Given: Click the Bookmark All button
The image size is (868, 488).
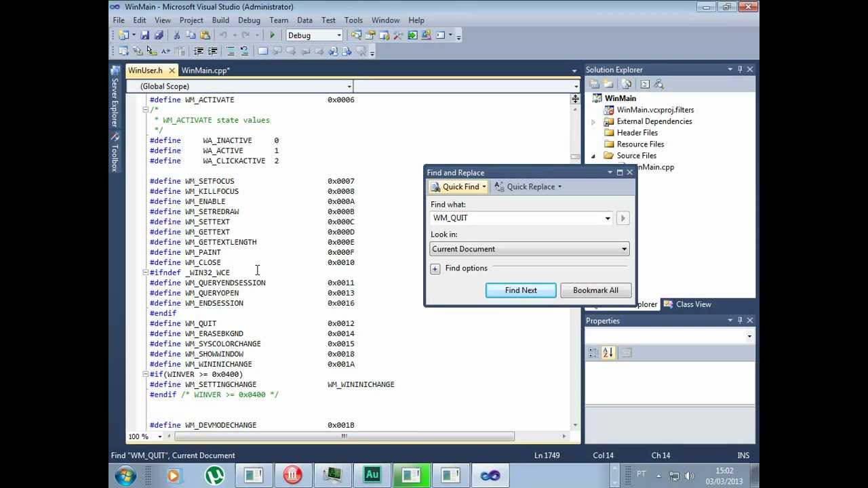Looking at the screenshot, I should tap(595, 290).
